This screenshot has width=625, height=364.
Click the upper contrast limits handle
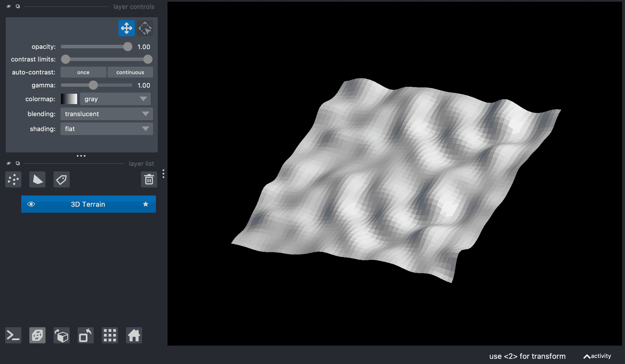[x=148, y=59]
